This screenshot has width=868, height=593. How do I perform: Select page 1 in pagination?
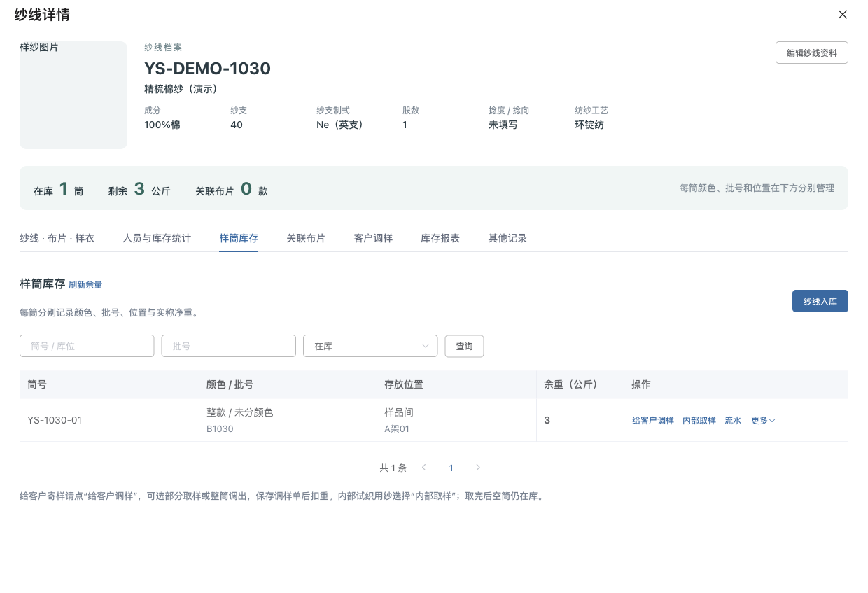tap(451, 468)
